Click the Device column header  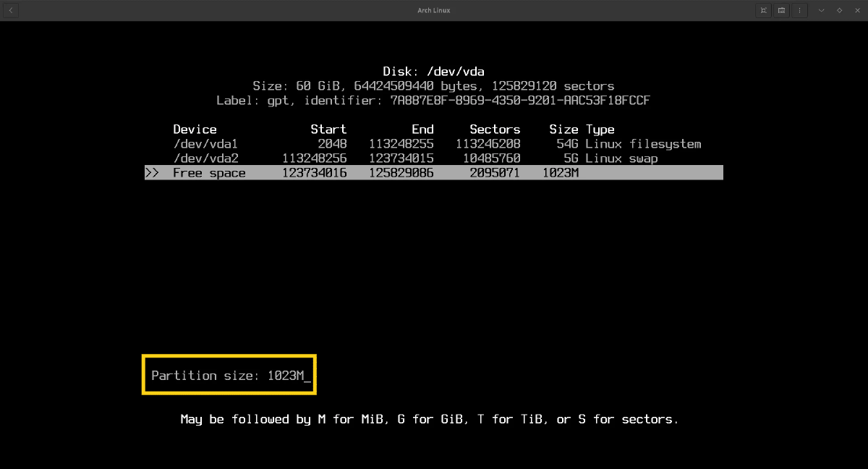(x=195, y=130)
